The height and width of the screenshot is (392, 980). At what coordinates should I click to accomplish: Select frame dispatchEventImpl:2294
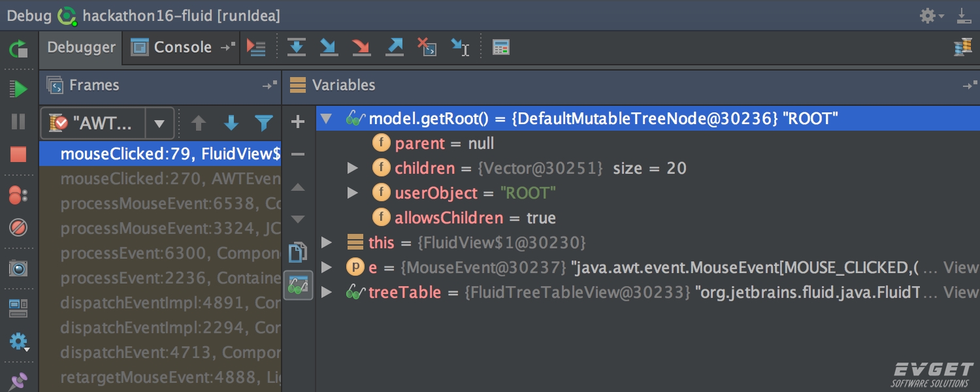pos(160,328)
